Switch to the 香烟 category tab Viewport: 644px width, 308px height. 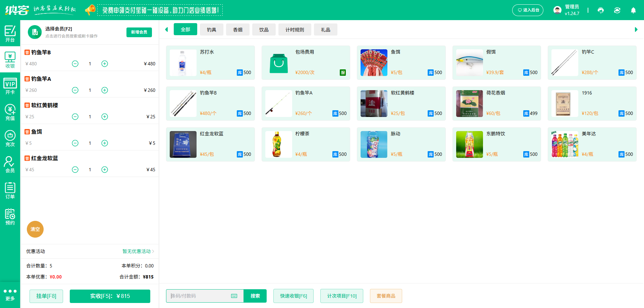point(238,29)
